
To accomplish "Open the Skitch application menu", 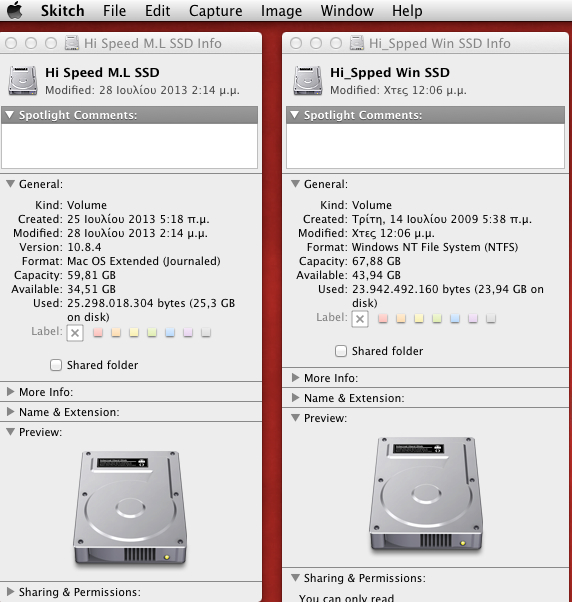I will click(63, 11).
